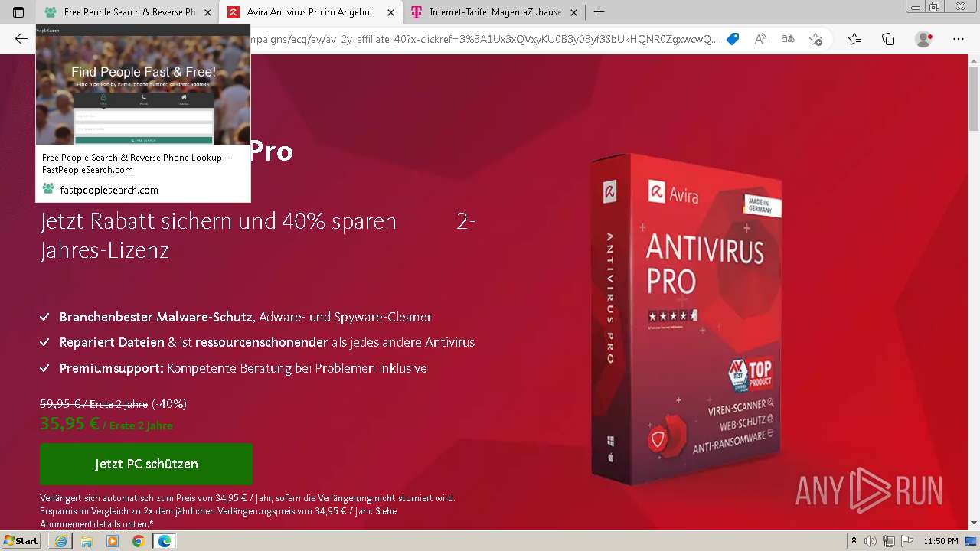Open the translate page icon
The height and width of the screenshot is (551, 980).
point(788,38)
